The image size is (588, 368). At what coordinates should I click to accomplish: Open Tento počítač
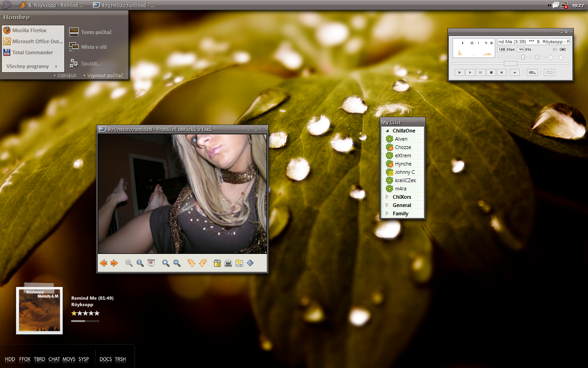pos(90,32)
